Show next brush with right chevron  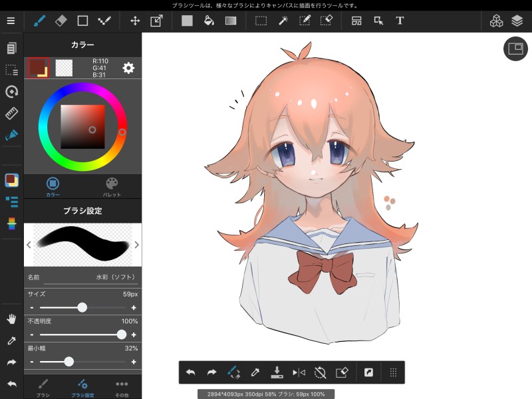(x=137, y=245)
